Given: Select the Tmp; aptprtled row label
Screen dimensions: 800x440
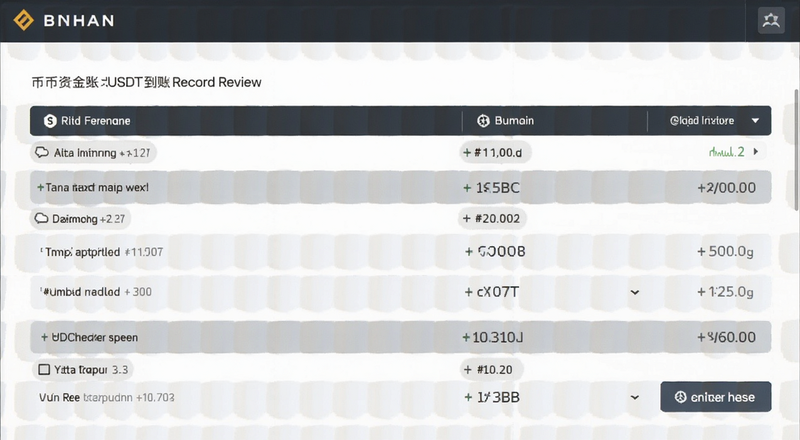Looking at the screenshot, I should [104, 252].
